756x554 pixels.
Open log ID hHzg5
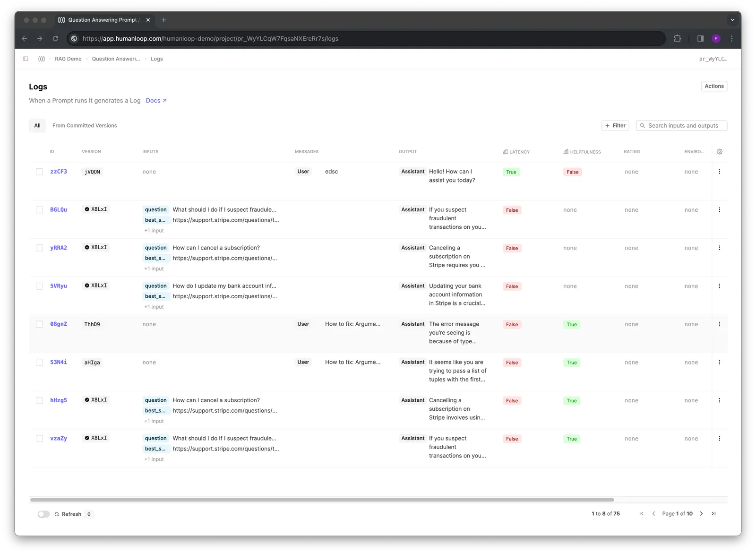(x=59, y=400)
